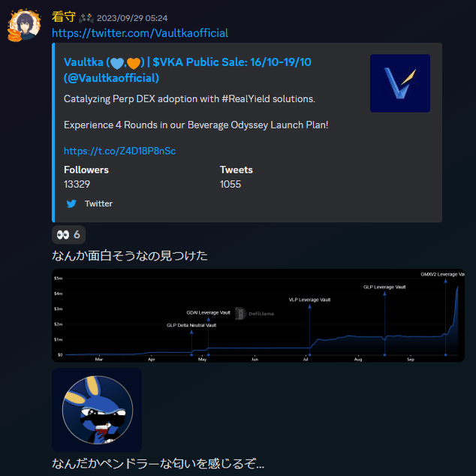476x476 pixels.
Task: Click the 看守 username
Action: coord(64,17)
